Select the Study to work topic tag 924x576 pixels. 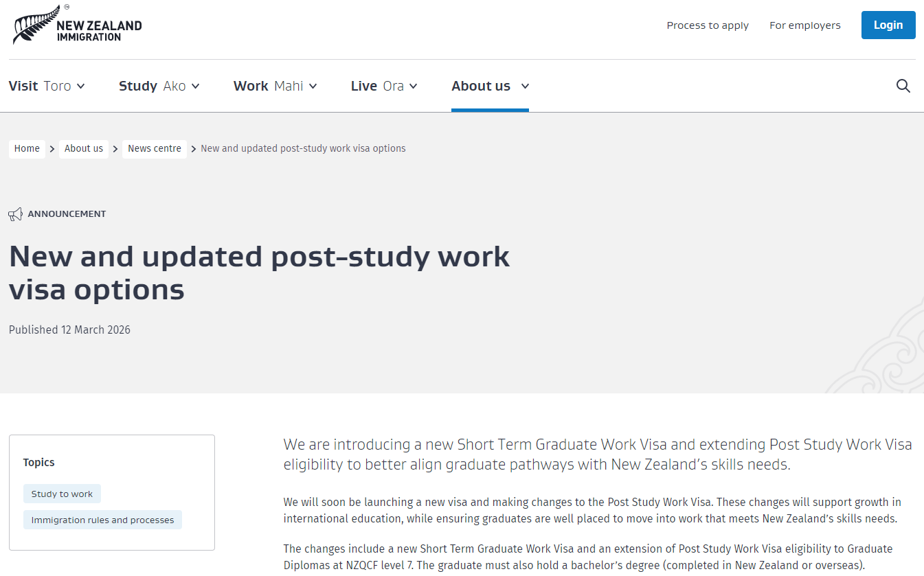click(x=62, y=494)
